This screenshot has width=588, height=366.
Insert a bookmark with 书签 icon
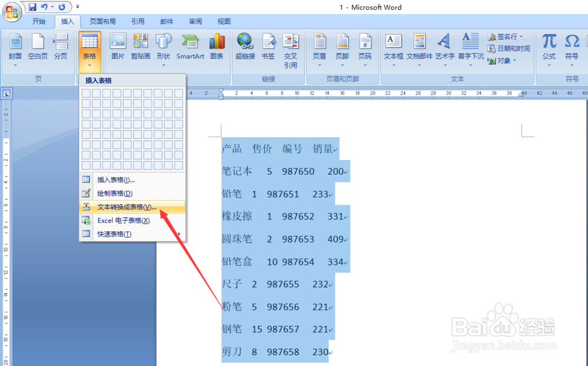[x=269, y=47]
